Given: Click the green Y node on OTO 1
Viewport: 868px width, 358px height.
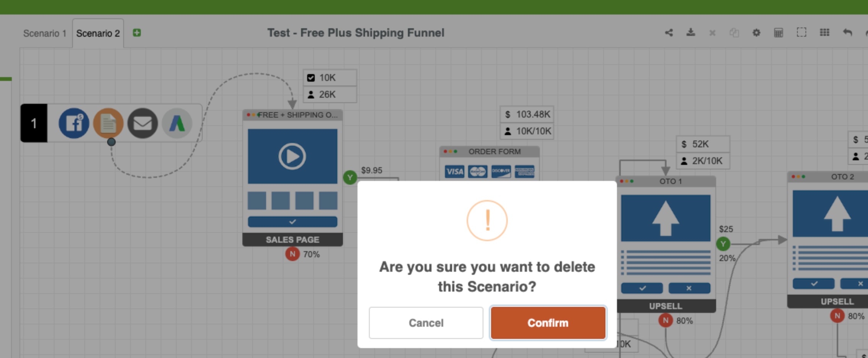Looking at the screenshot, I should tap(723, 244).
